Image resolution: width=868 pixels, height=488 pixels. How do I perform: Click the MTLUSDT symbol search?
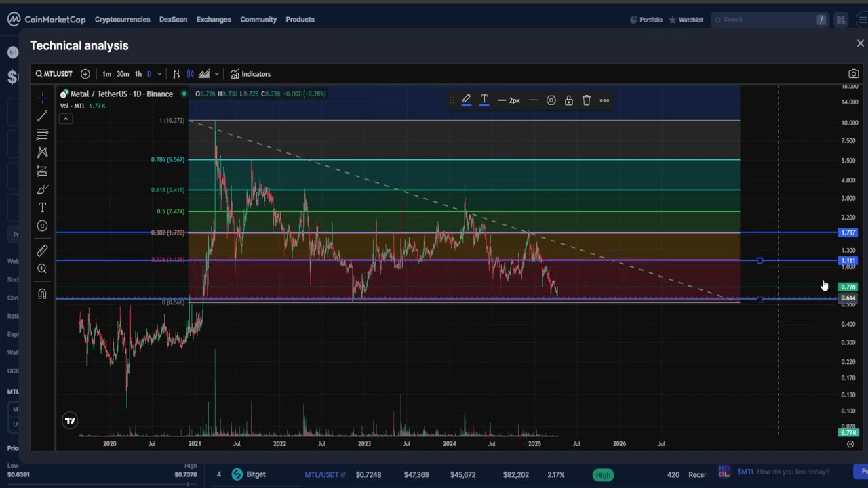54,74
